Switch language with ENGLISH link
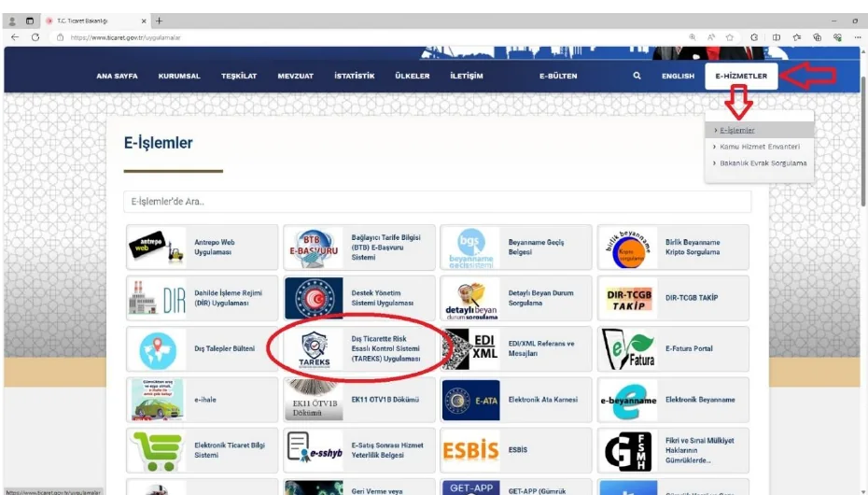 pos(678,76)
